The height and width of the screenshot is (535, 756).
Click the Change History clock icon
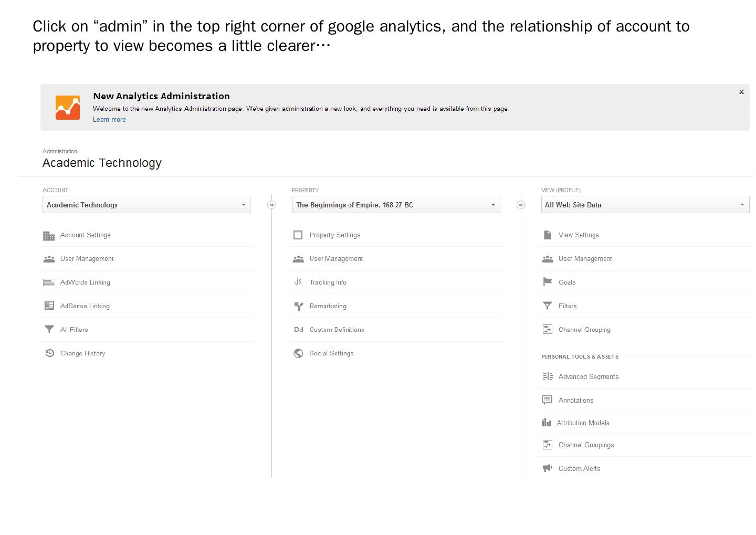[x=49, y=353]
